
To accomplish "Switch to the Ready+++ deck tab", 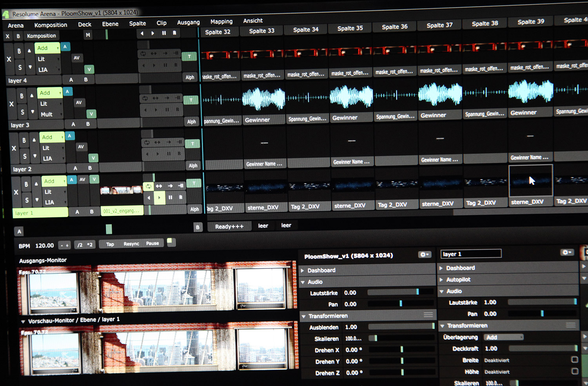I will click(229, 227).
